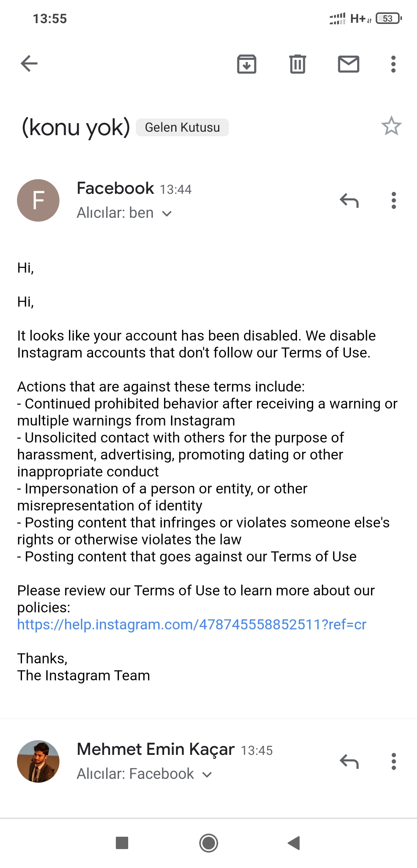The width and height of the screenshot is (417, 868).
Task: Tap the back arrow to leave email
Action: point(29,64)
